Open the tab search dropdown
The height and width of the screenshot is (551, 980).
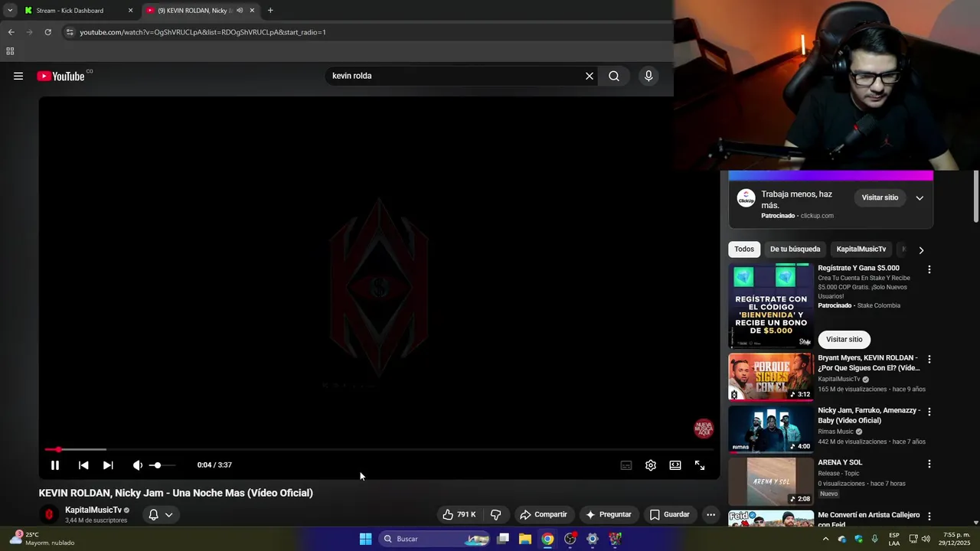[9, 11]
